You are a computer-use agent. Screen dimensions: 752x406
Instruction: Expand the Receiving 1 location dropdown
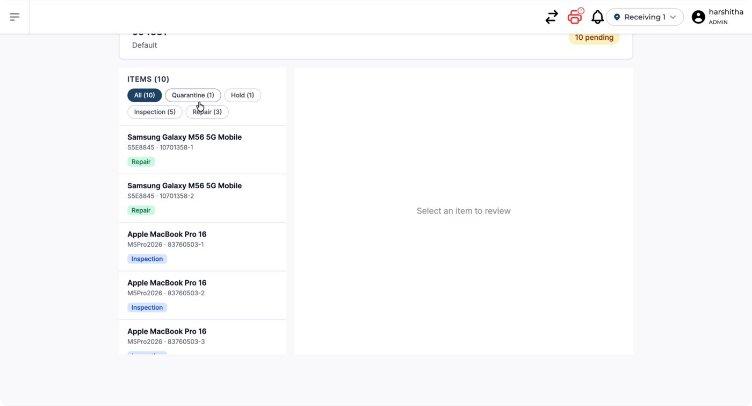[x=645, y=17]
